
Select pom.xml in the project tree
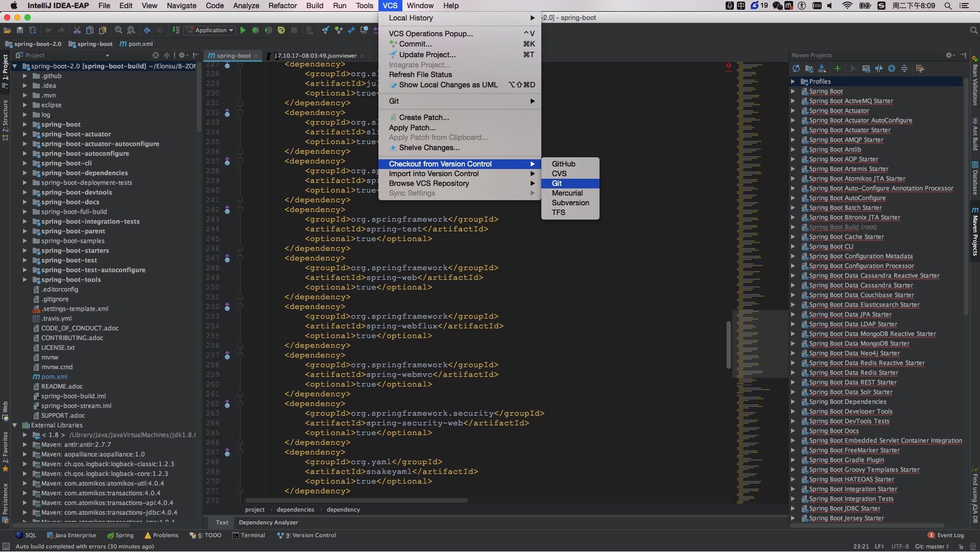[54, 377]
